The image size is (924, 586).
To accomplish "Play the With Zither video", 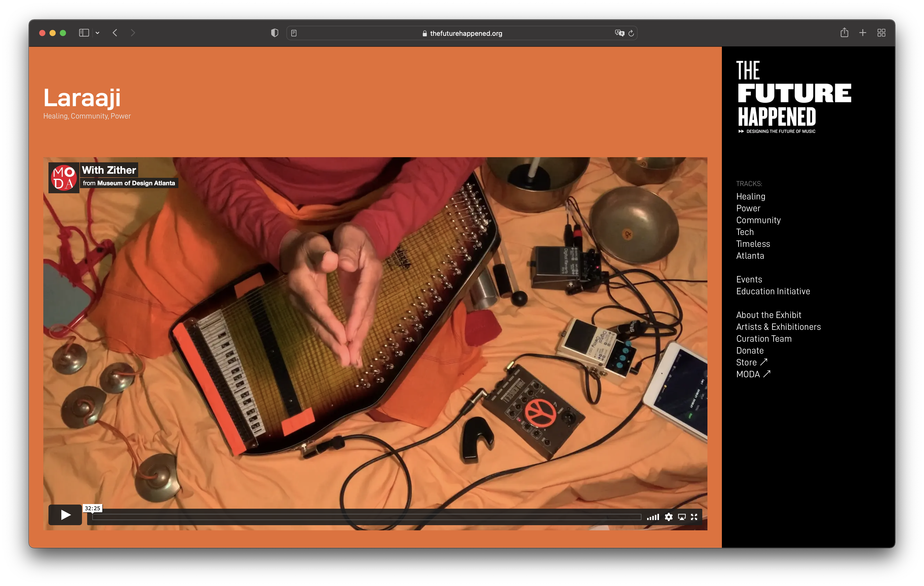I will click(x=65, y=515).
